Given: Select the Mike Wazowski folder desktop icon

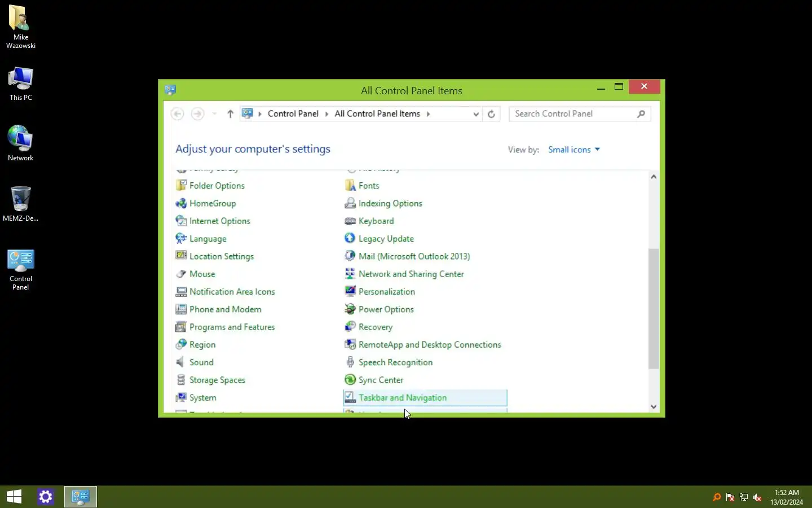Looking at the screenshot, I should [21, 27].
